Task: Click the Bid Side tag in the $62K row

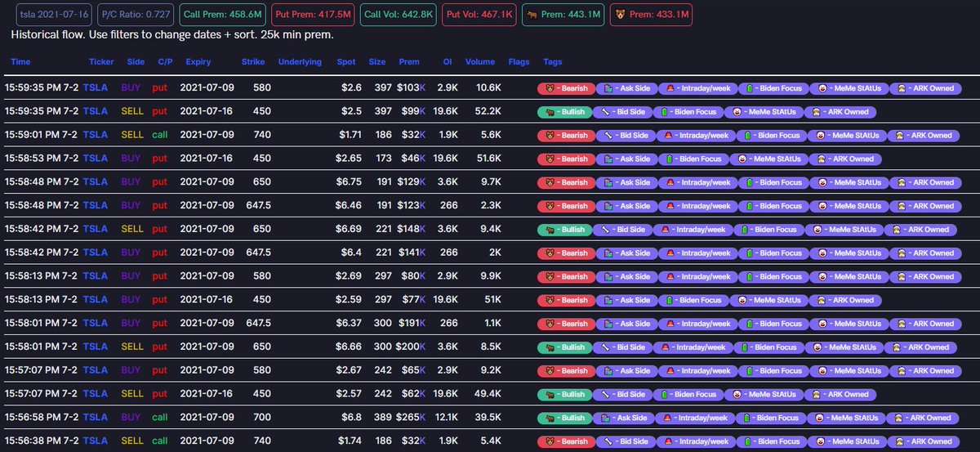Action: click(x=623, y=394)
